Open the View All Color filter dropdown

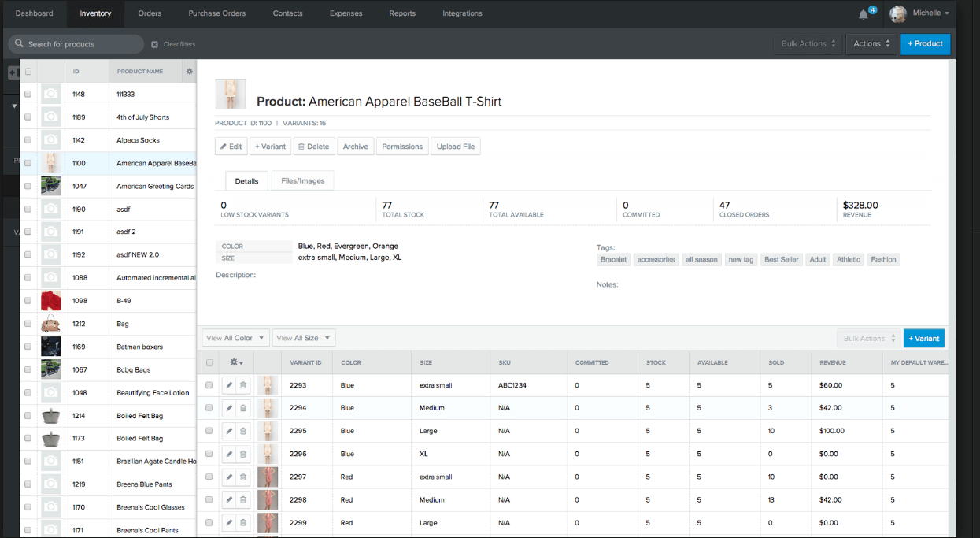pyautogui.click(x=235, y=338)
